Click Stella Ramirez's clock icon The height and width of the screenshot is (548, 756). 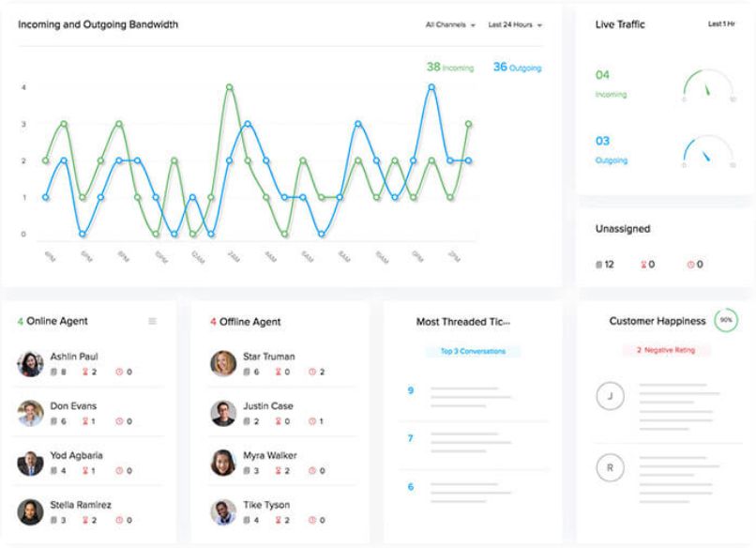[x=119, y=520]
